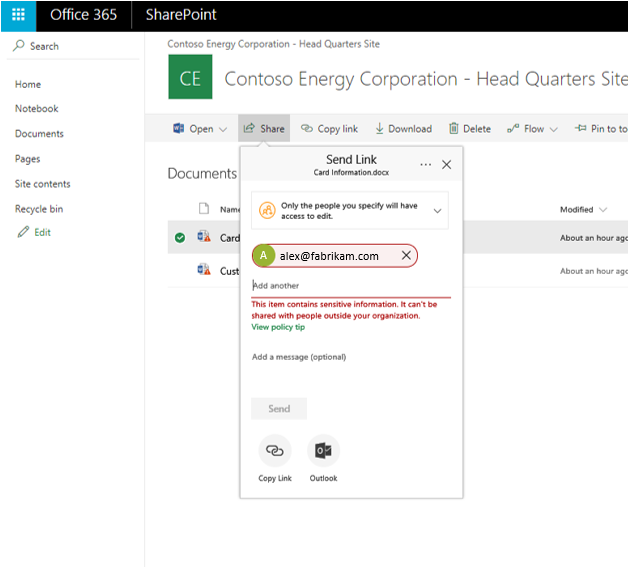Image resolution: width=628 pixels, height=567 pixels.
Task: Click the Send button
Action: [279, 408]
